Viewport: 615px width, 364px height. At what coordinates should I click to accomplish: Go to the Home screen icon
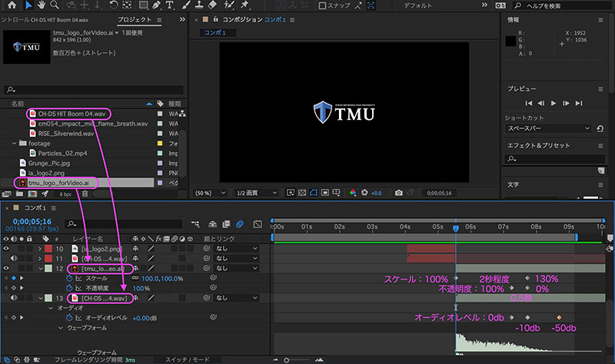click(x=12, y=5)
